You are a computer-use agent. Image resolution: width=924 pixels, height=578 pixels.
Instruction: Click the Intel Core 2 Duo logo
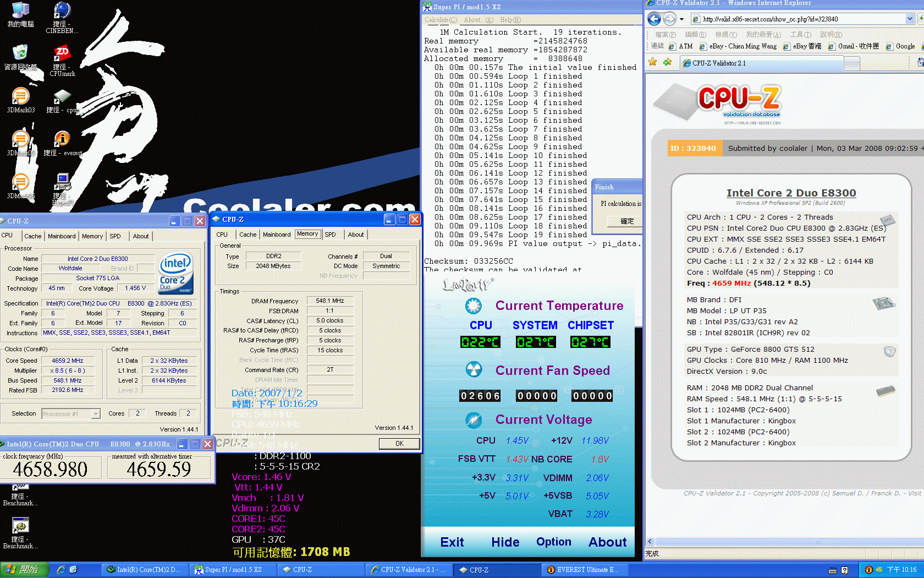pos(176,273)
